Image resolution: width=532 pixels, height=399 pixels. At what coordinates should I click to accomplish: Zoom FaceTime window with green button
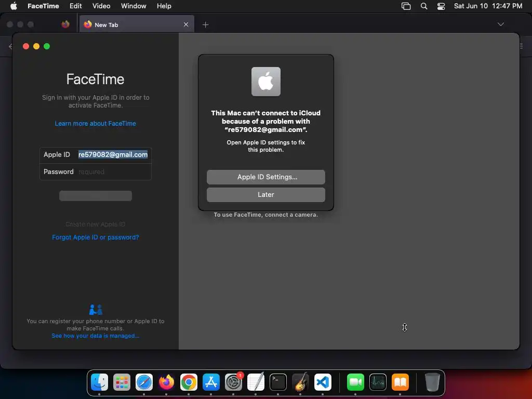point(47,46)
